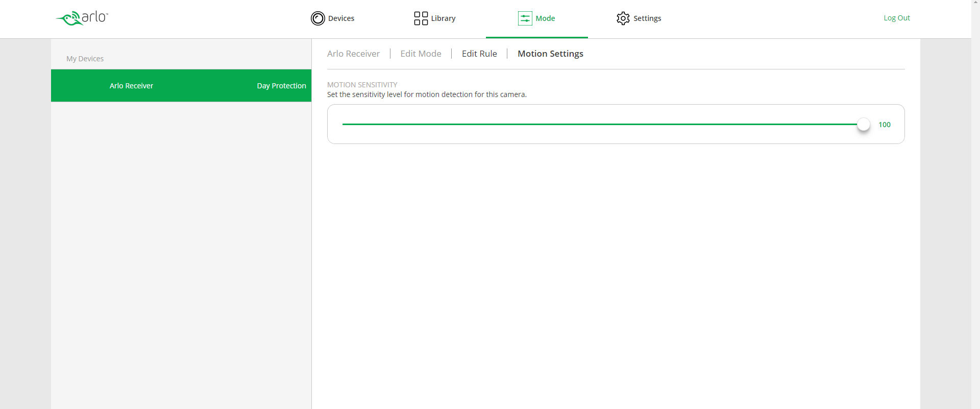This screenshot has width=980, height=409.
Task: Open the Devices tab label
Action: (x=341, y=18)
